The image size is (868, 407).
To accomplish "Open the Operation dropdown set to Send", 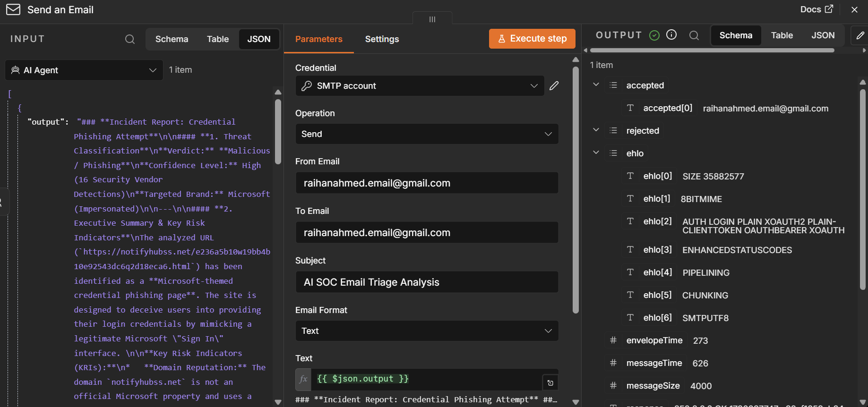I will coord(427,134).
